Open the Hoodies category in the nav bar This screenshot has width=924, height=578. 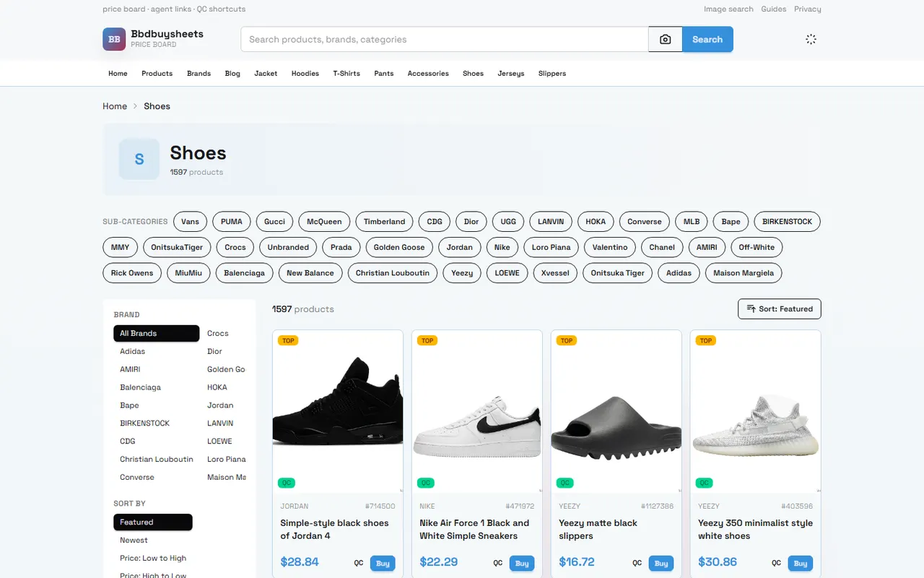(x=305, y=74)
